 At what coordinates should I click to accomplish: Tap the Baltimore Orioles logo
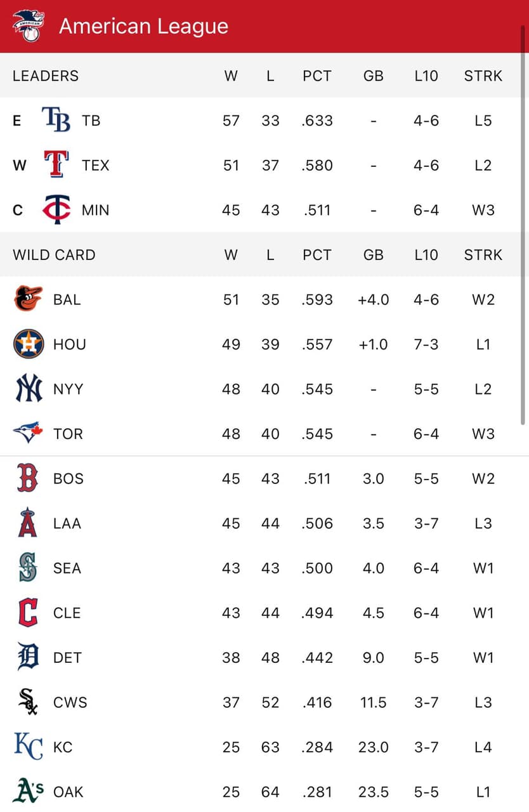[29, 299]
